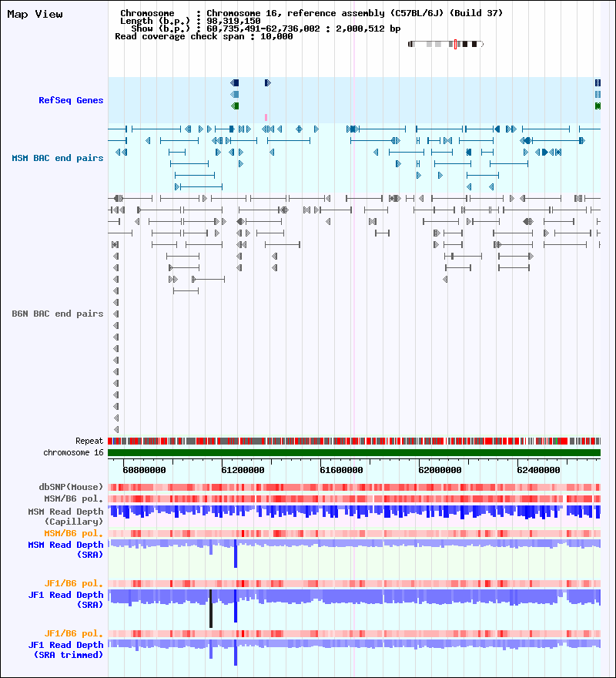This screenshot has width=616, height=678.
Task: Click ruler position 62000000
Action: pyautogui.click(x=440, y=470)
